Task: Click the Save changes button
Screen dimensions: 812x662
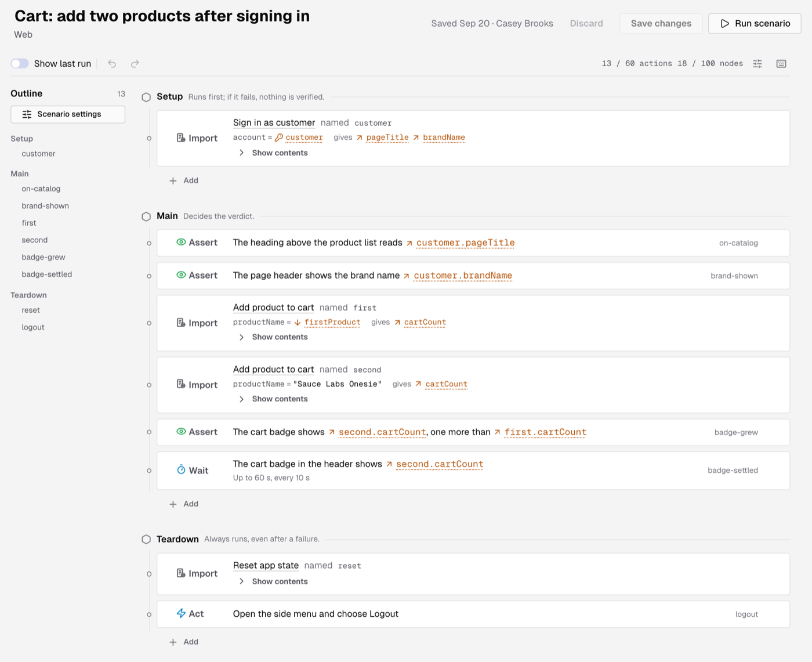Action: click(x=661, y=23)
